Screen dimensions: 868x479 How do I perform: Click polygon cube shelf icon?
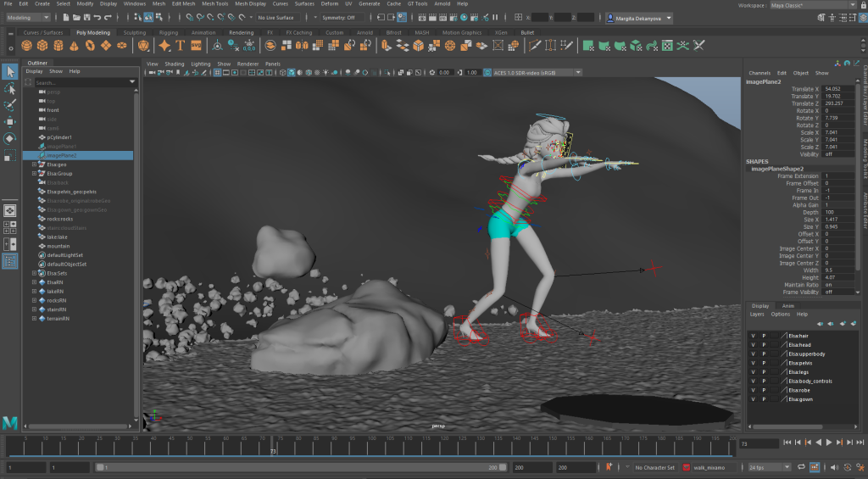click(x=42, y=46)
